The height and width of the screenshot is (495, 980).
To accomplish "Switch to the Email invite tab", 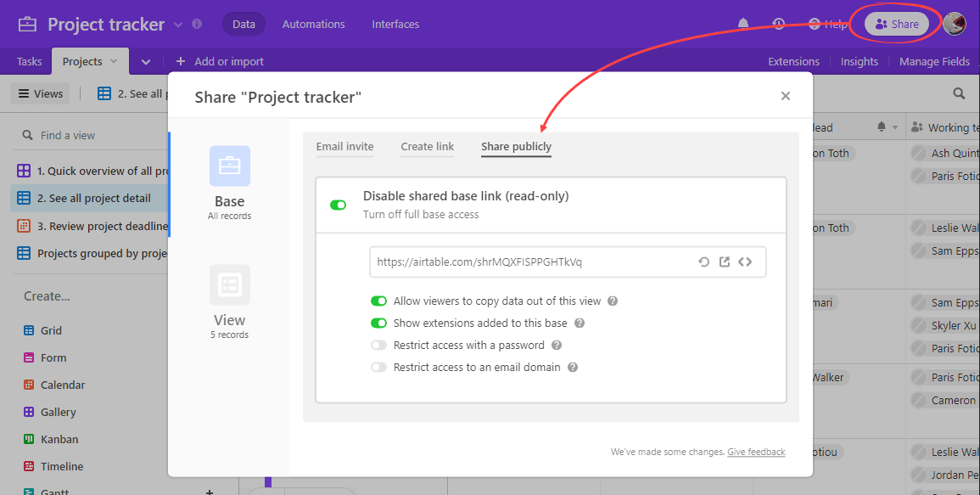I will [344, 146].
